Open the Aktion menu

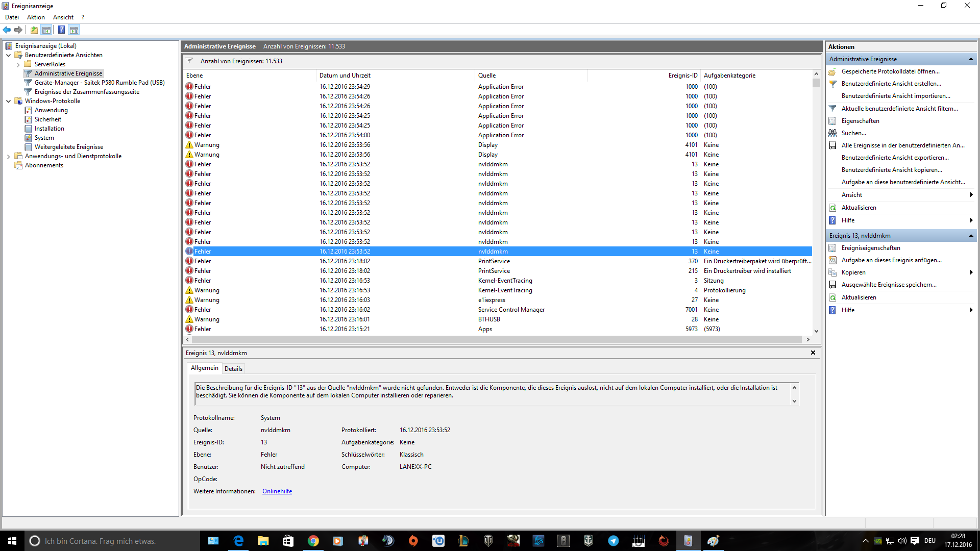pyautogui.click(x=36, y=17)
